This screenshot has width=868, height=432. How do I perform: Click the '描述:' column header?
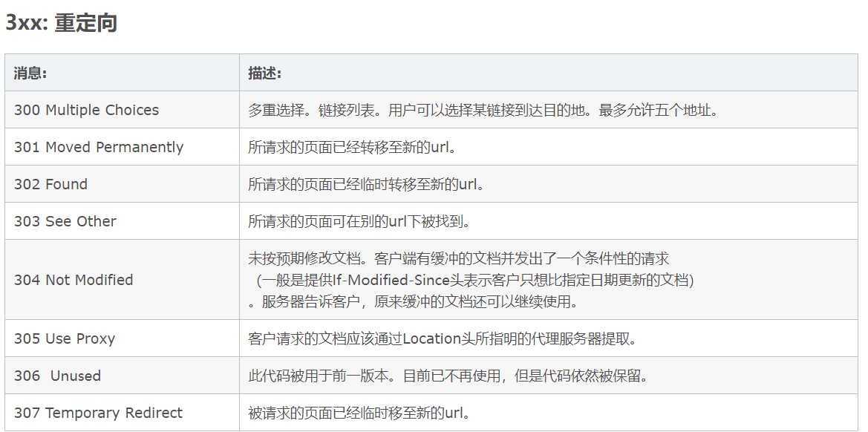549,73
